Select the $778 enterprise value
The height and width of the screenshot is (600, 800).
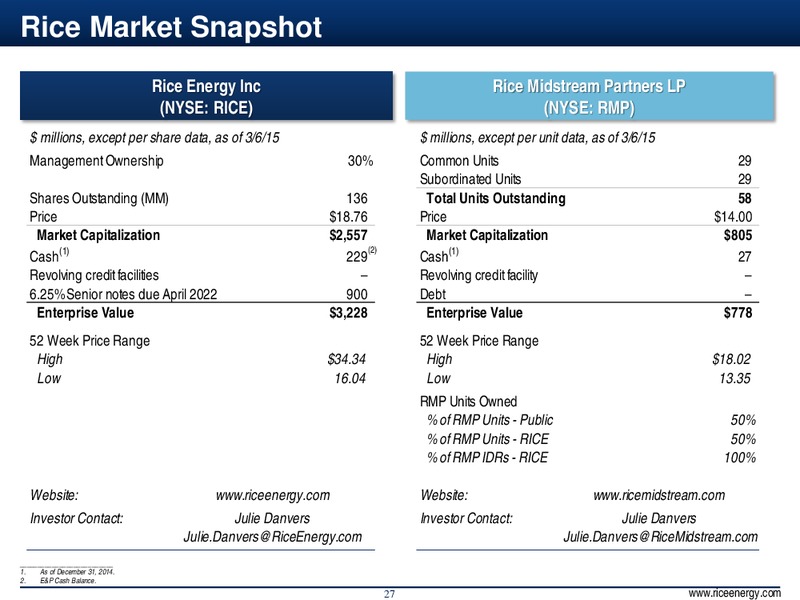(x=738, y=313)
